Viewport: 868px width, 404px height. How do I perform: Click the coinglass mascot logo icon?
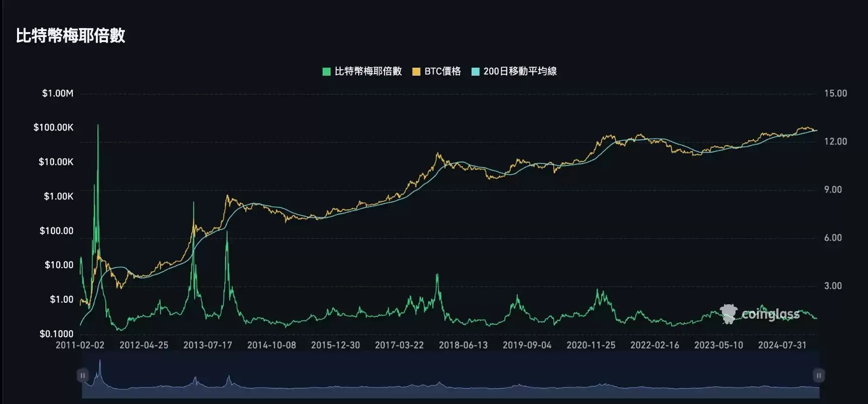[729, 314]
